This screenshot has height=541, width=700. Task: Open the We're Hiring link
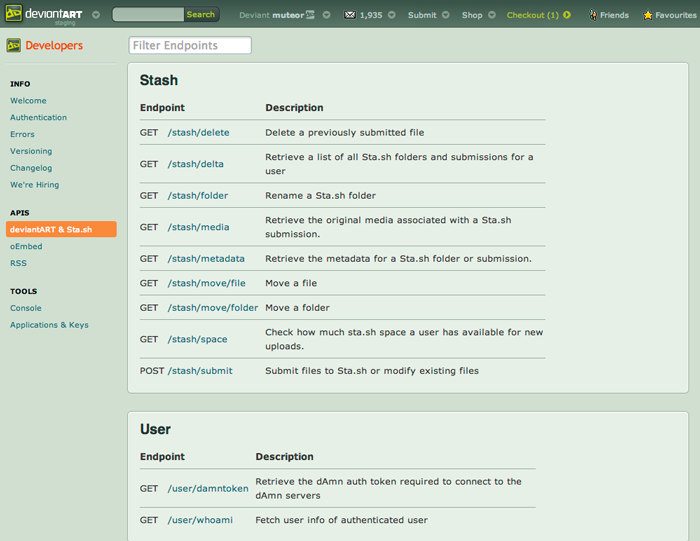(x=34, y=185)
